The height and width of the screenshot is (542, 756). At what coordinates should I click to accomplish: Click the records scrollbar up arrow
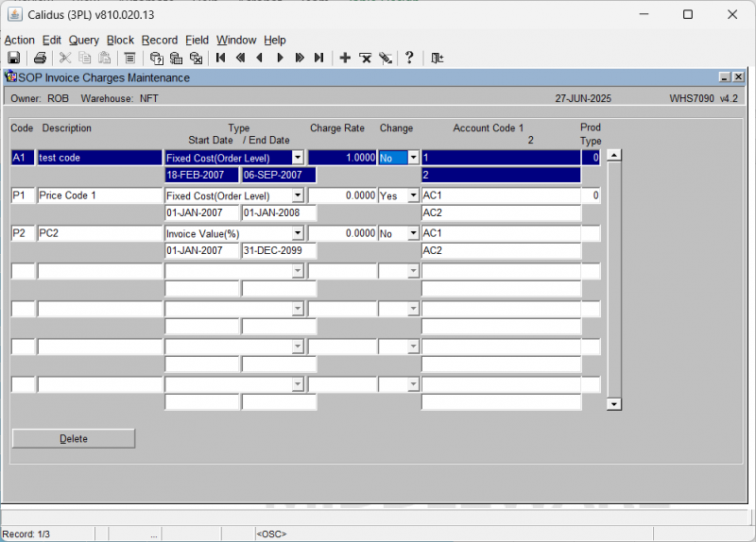click(x=613, y=155)
